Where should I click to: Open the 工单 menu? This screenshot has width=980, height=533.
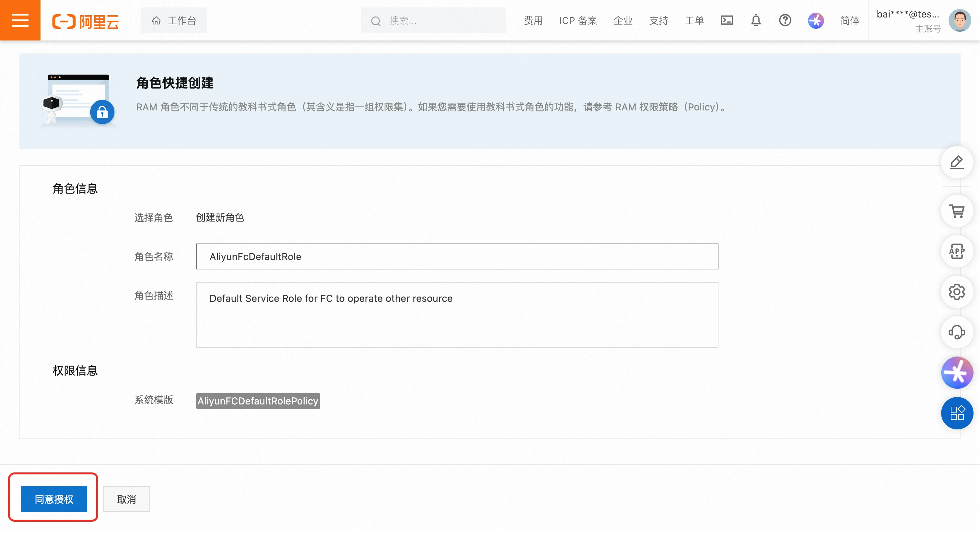coord(694,20)
